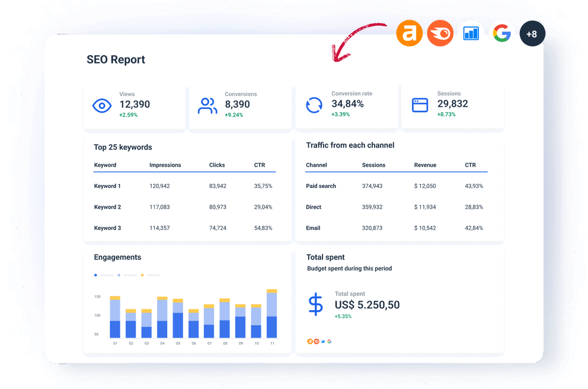The width and height of the screenshot is (588, 389).
Task: Click the Google logo icon at top
Action: pyautogui.click(x=502, y=33)
